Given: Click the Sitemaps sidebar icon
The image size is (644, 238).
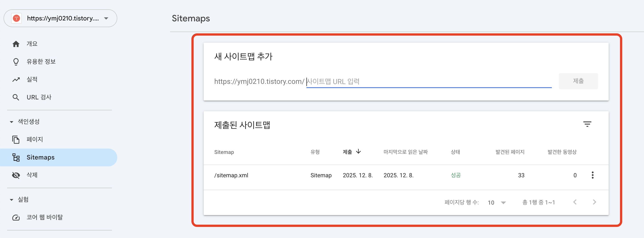Looking at the screenshot, I should click(x=16, y=157).
